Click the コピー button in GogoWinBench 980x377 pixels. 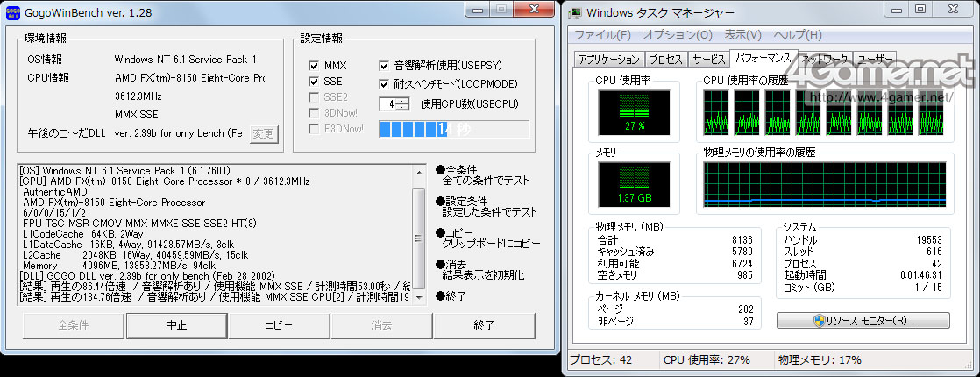278,325
